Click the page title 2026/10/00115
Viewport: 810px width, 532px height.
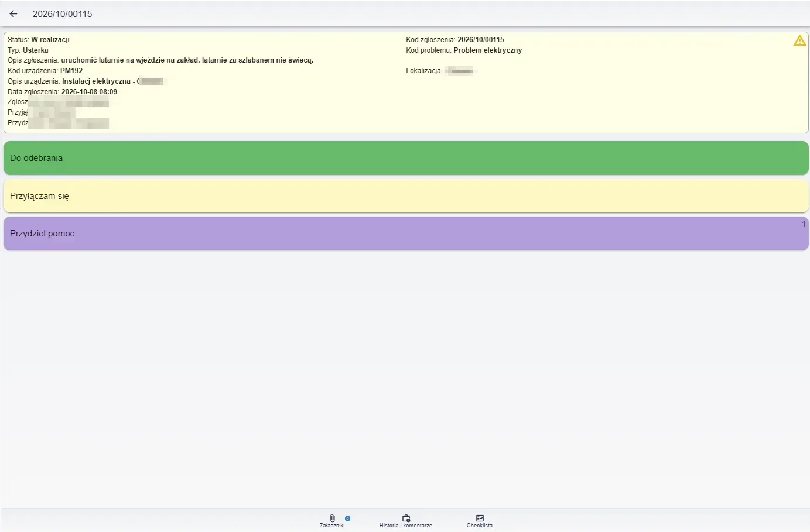63,14
